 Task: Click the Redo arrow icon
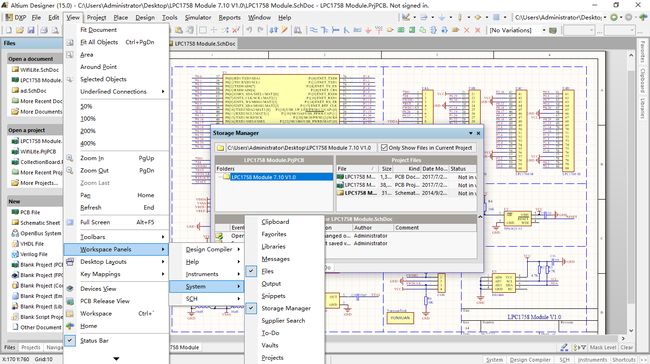pyautogui.click(x=260, y=30)
